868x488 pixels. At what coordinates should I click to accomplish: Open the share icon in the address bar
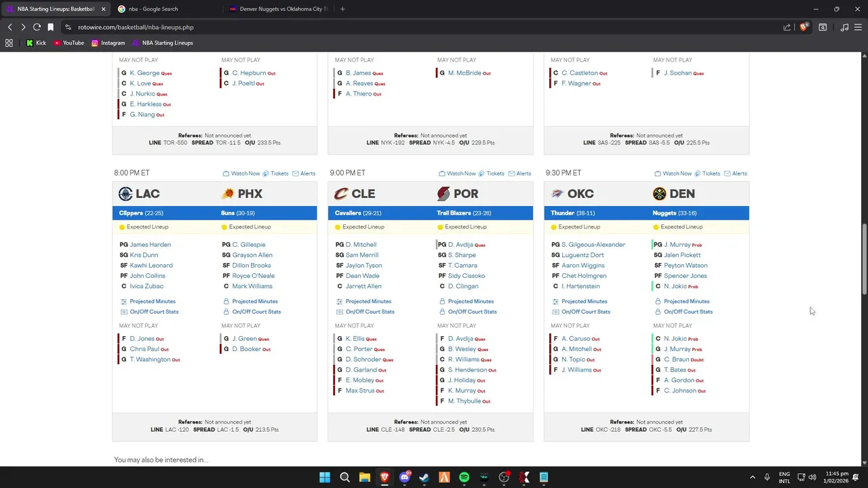click(787, 27)
